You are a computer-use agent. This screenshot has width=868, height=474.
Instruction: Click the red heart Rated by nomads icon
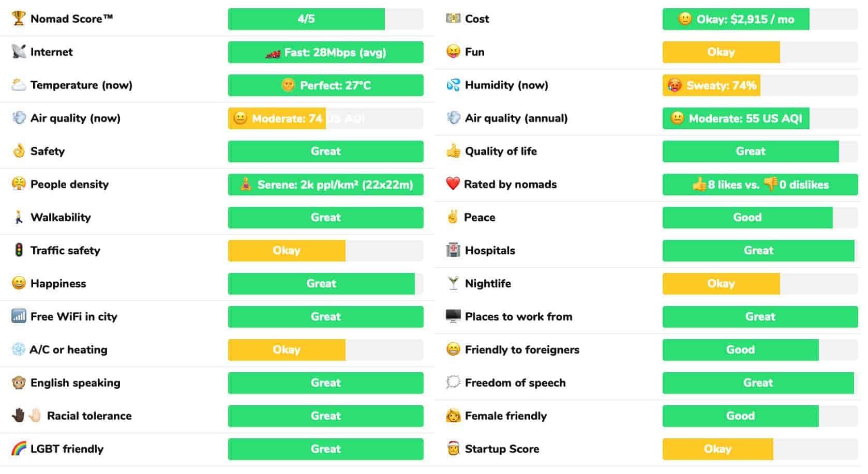[x=453, y=184]
